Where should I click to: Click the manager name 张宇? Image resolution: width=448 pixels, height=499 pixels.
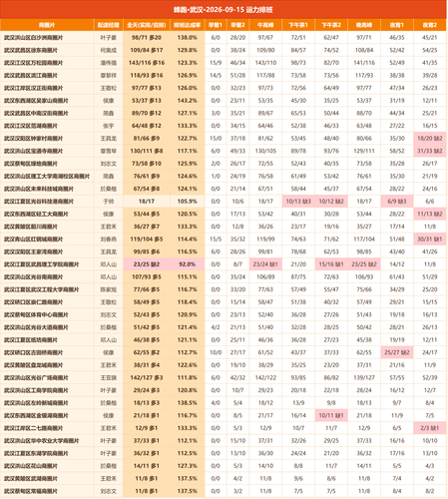[109, 126]
